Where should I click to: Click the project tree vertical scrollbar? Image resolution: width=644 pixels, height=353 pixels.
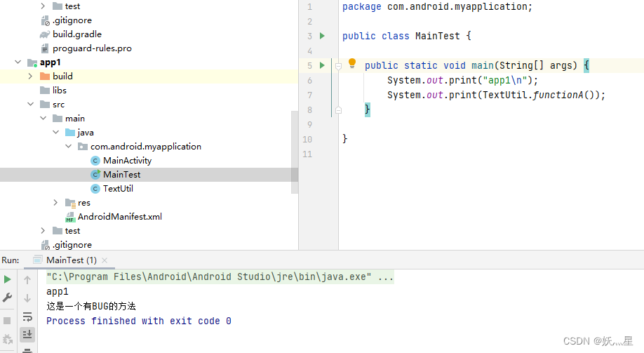pyautogui.click(x=295, y=152)
